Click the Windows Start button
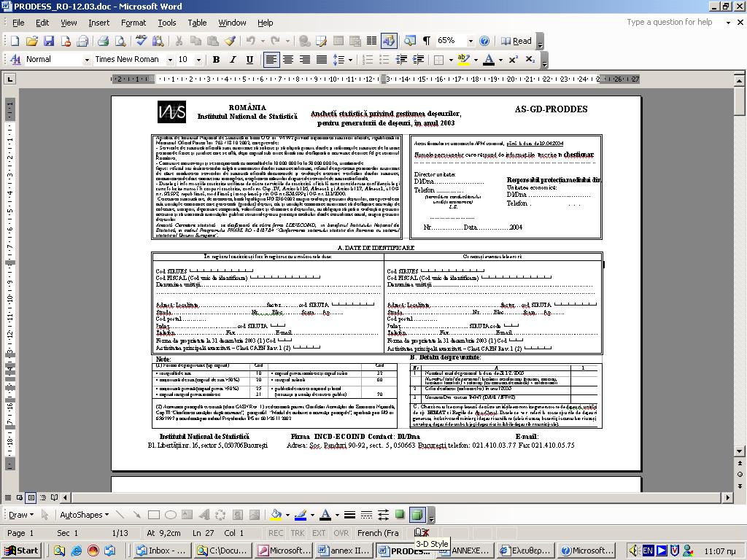The image size is (747, 560). pyautogui.click(x=21, y=551)
